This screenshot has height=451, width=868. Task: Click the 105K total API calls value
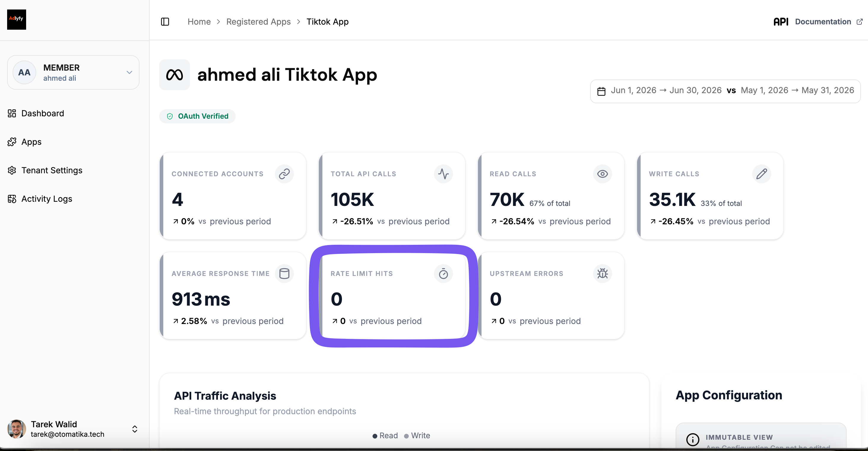tap(352, 199)
